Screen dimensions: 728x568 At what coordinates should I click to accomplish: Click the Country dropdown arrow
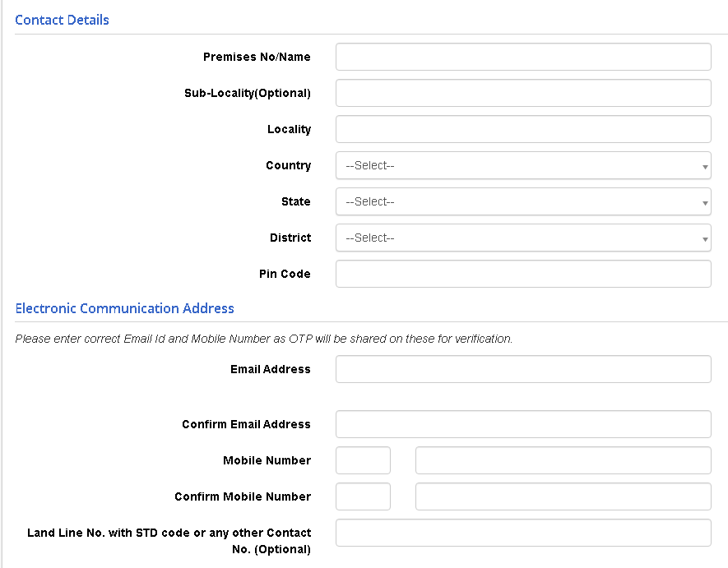click(705, 167)
